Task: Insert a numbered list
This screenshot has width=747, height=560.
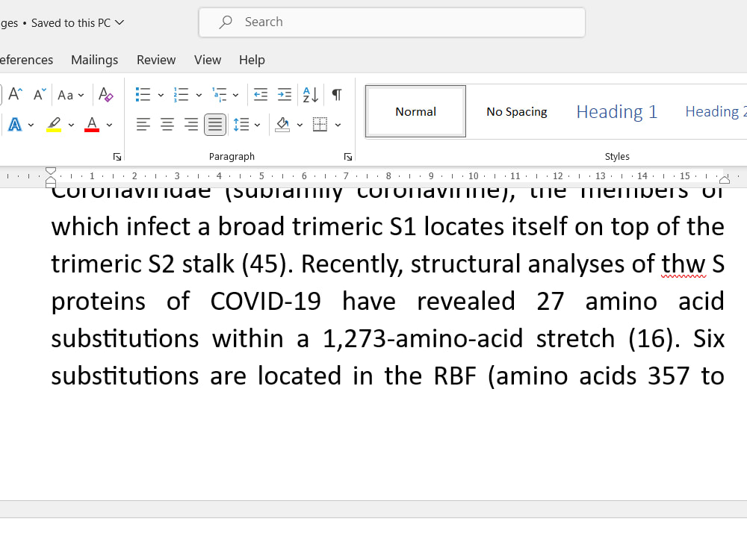Action: pos(181,94)
